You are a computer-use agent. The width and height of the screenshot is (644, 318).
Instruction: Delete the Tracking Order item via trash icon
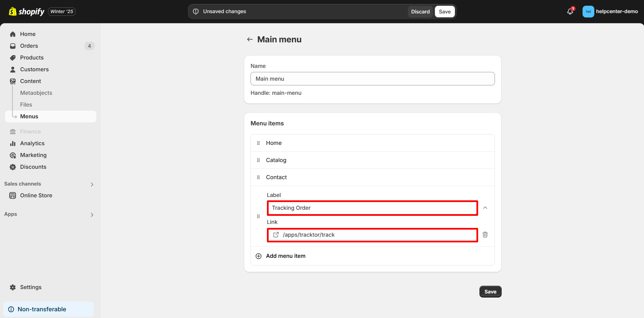click(485, 235)
